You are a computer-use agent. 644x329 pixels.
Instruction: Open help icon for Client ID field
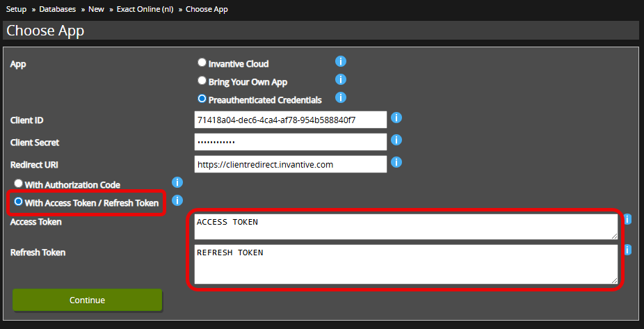tap(396, 118)
